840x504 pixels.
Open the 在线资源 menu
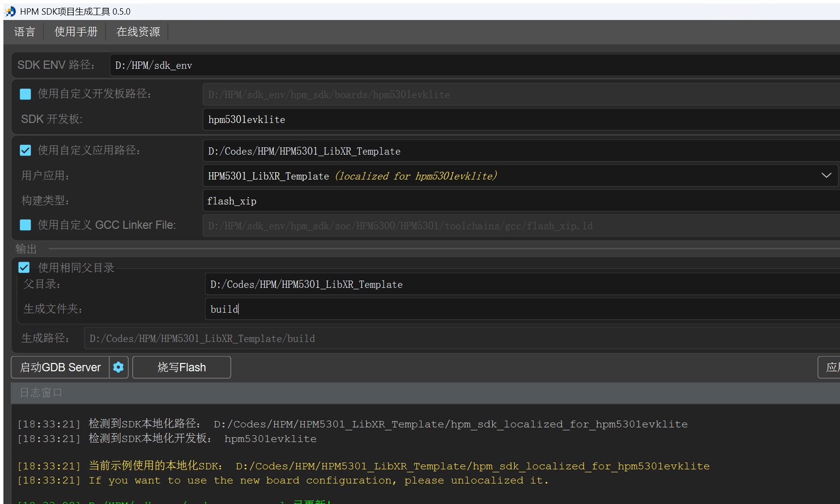(138, 31)
